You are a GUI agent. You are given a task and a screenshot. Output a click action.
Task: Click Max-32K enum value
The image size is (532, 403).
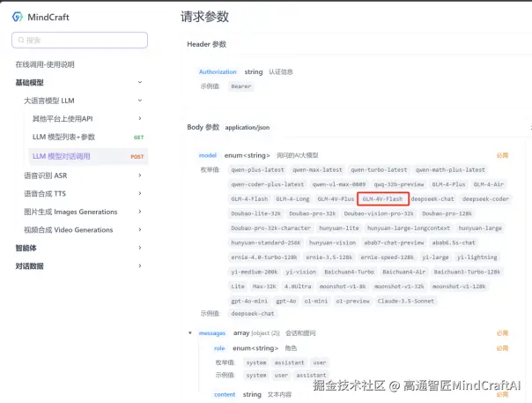tap(264, 287)
